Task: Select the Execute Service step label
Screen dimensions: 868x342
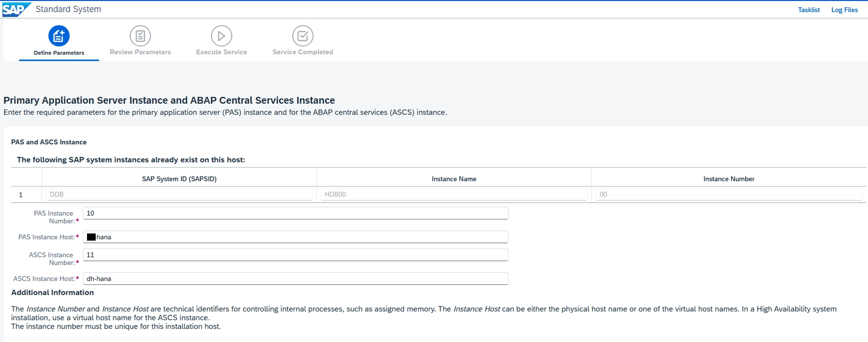Action: tap(221, 52)
